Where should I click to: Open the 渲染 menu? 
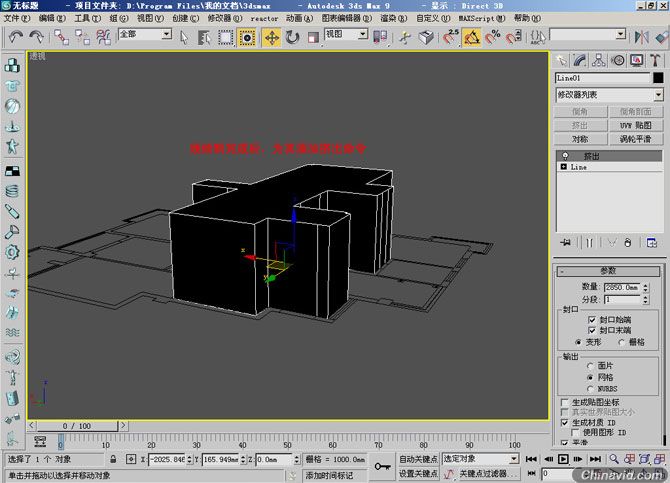[x=394, y=18]
